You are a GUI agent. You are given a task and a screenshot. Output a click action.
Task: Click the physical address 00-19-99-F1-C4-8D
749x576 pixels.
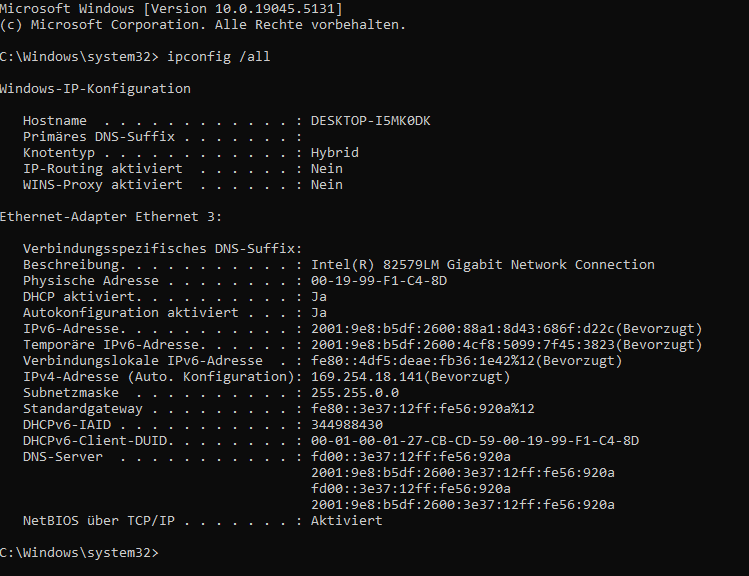[379, 281]
